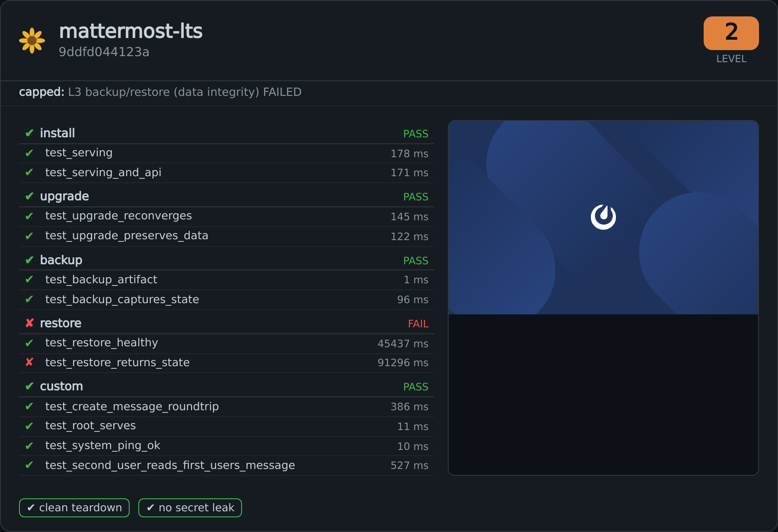Viewport: 778px width, 532px height.
Task: Click the 91296 ms duration
Action: click(x=403, y=363)
